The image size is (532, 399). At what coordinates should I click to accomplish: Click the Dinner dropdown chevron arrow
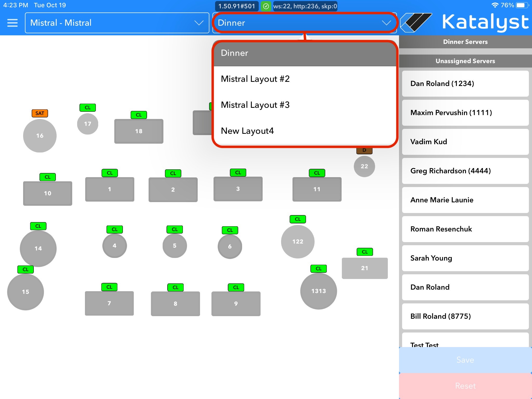point(386,23)
